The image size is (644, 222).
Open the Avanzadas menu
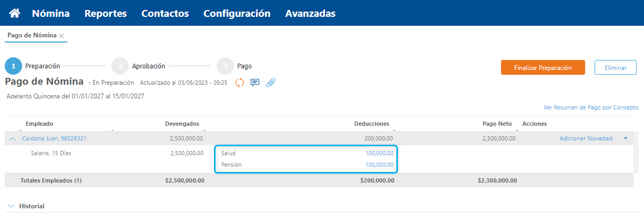[x=310, y=13]
